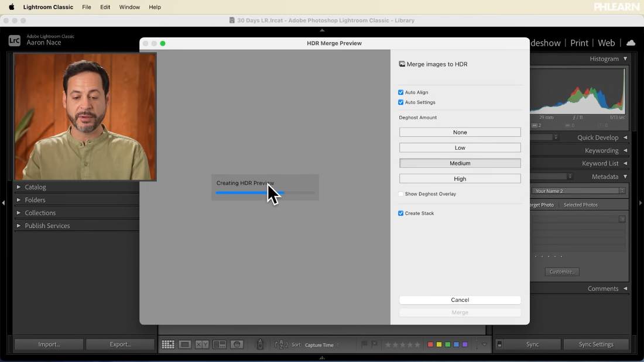
Task: Click the top module panel collapse arrow
Action: [x=322, y=30]
